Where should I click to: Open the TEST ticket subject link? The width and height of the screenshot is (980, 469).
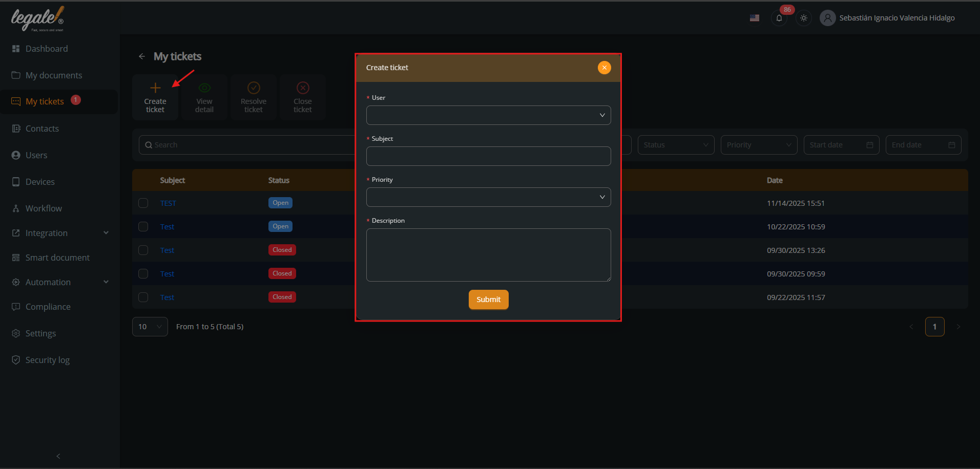point(168,203)
